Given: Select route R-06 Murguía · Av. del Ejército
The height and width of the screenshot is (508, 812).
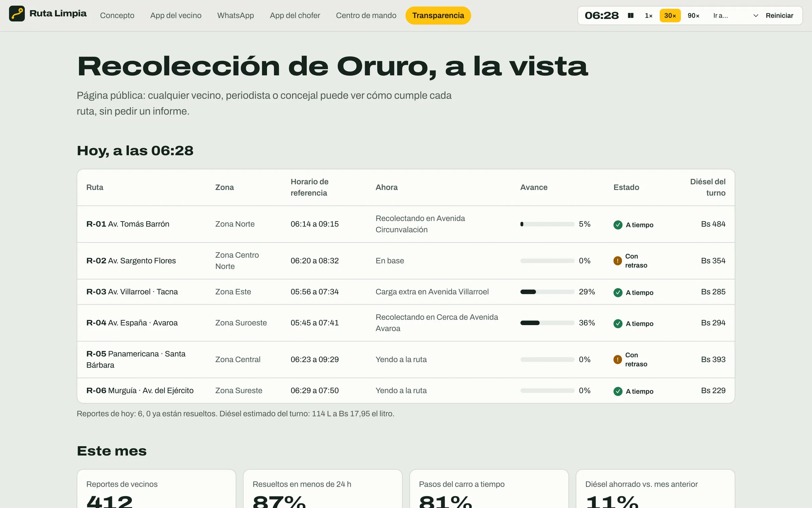Looking at the screenshot, I should click(140, 391).
